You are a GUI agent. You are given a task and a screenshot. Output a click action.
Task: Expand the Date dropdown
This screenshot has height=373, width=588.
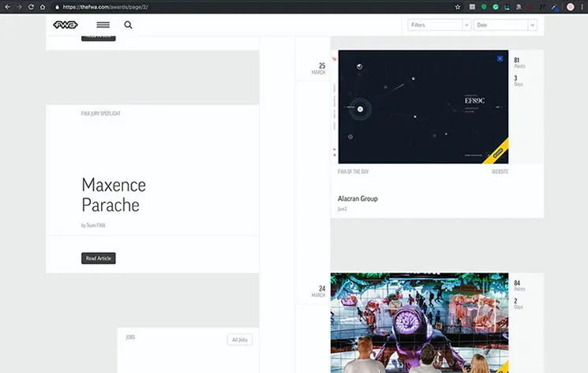505,25
